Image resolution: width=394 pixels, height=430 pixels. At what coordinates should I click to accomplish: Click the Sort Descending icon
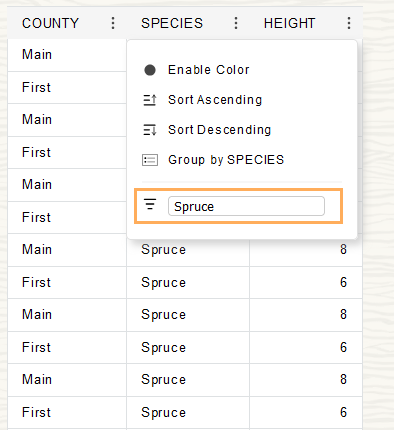[150, 130]
